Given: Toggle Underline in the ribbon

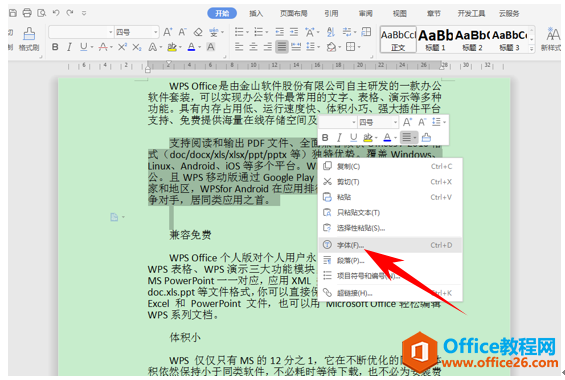Looking at the screenshot, I should (x=83, y=47).
